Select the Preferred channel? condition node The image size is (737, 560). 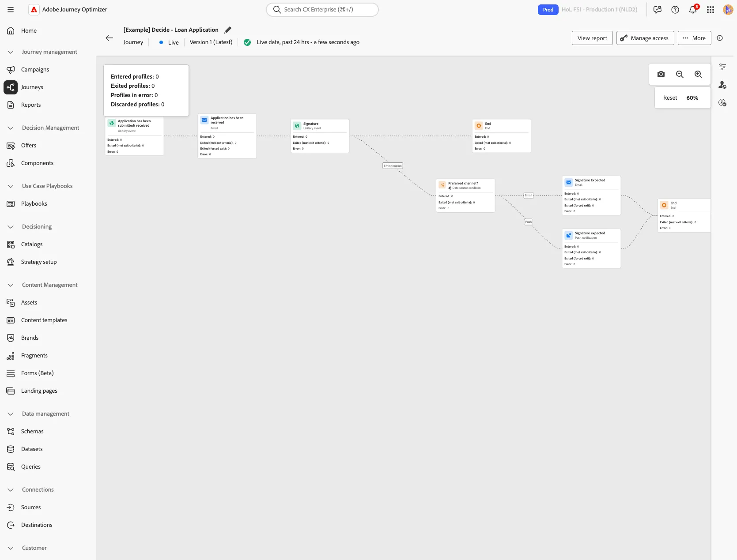[465, 195]
